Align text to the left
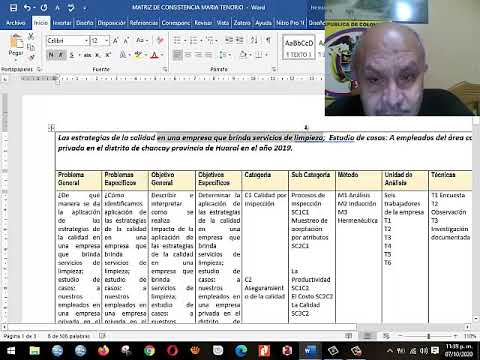 point(177,54)
